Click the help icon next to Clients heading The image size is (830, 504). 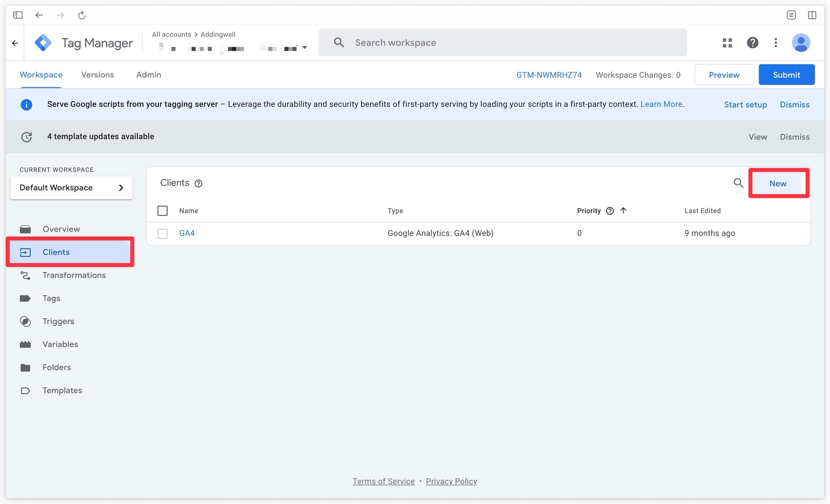click(x=198, y=183)
